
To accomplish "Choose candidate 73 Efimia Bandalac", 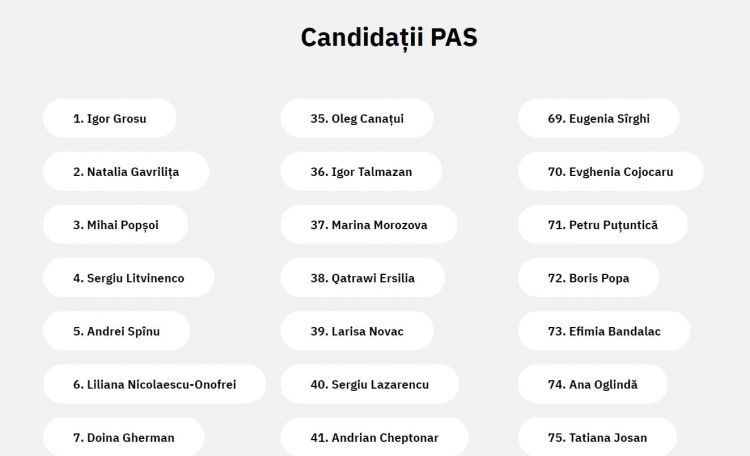I will (604, 331).
